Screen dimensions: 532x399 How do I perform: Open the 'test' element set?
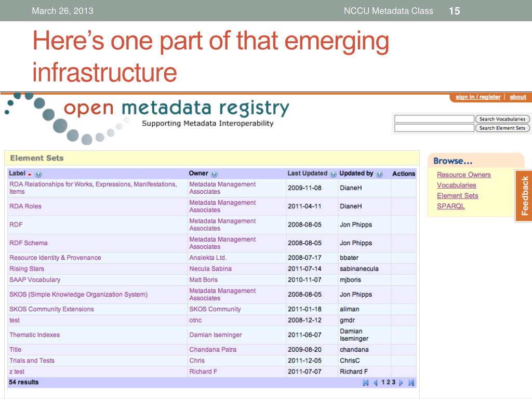(x=15, y=320)
